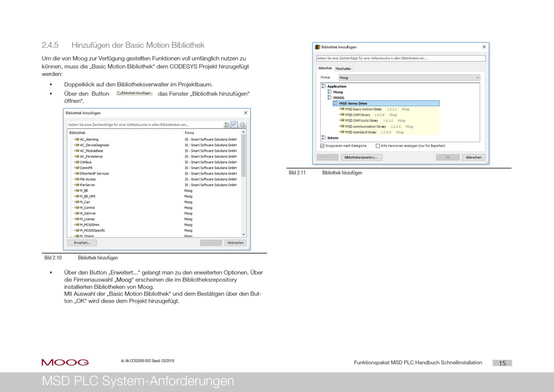Click the Moog company cell in M_Control row
The image size is (554, 392).
point(188,208)
